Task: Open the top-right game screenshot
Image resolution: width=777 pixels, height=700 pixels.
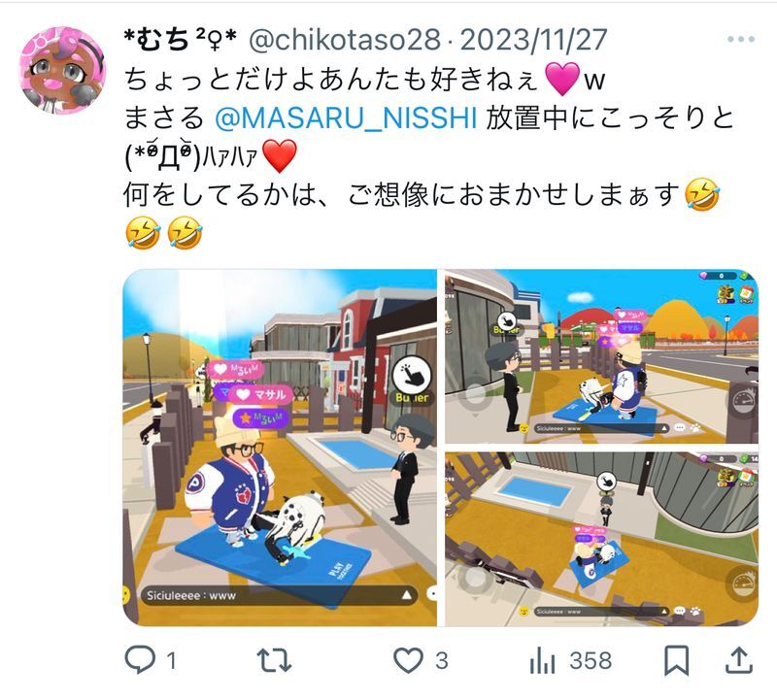Action: [601, 356]
